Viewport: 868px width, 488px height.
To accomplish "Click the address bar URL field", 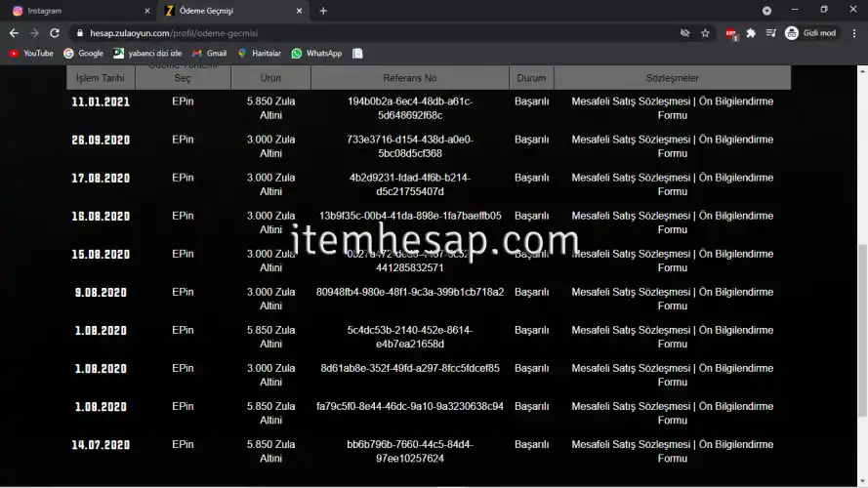I will click(x=371, y=32).
